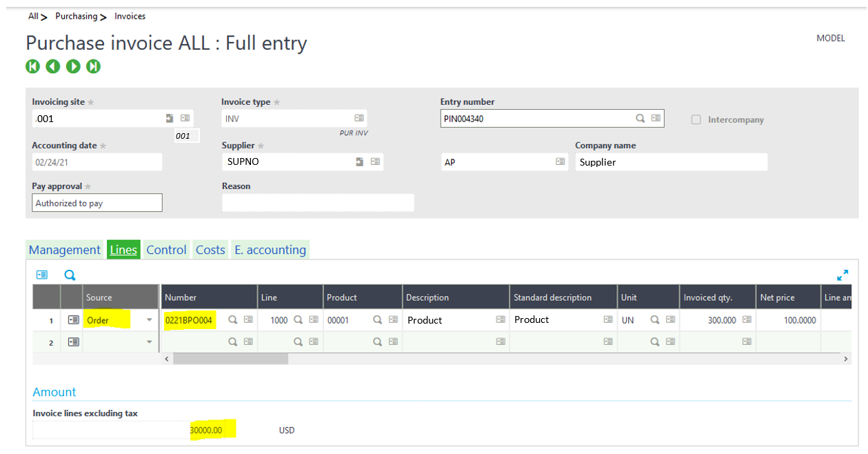Click the Reason input field
The image size is (868, 454).
(318, 203)
